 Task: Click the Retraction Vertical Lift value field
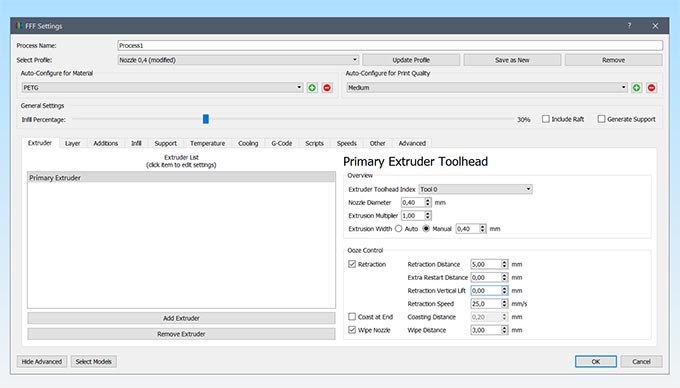(486, 290)
